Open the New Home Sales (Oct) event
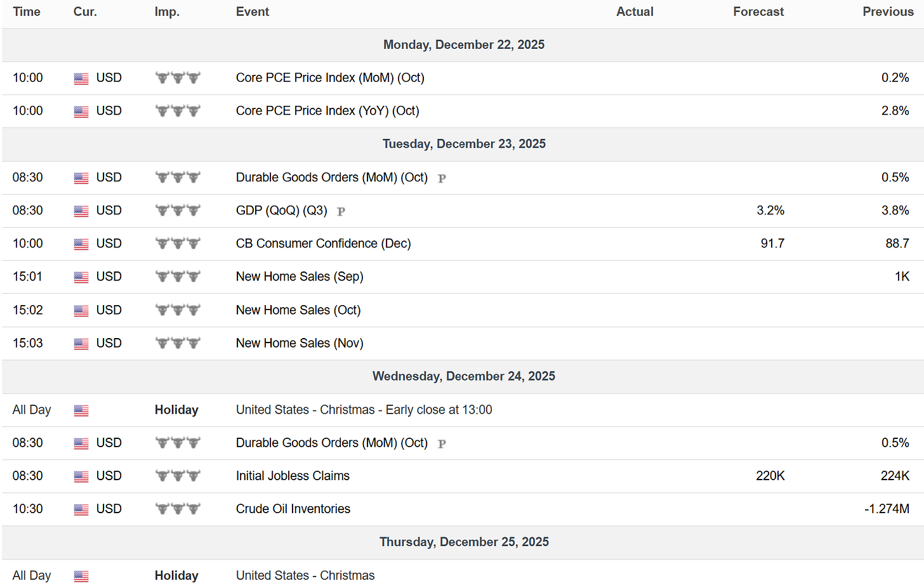 click(x=298, y=310)
